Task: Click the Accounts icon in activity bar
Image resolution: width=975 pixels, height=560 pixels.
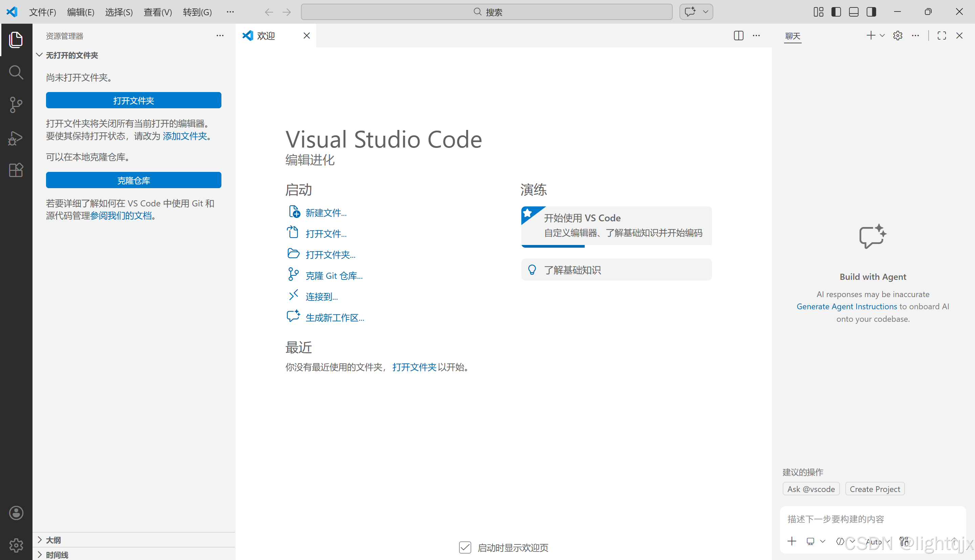Action: click(16, 513)
